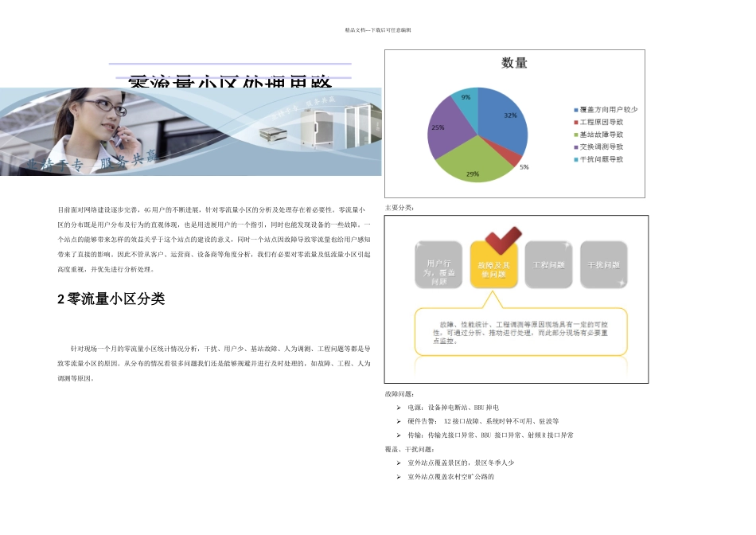Click the label 故障问题:
Viewport: 756px width, 535px height.
coord(399,394)
